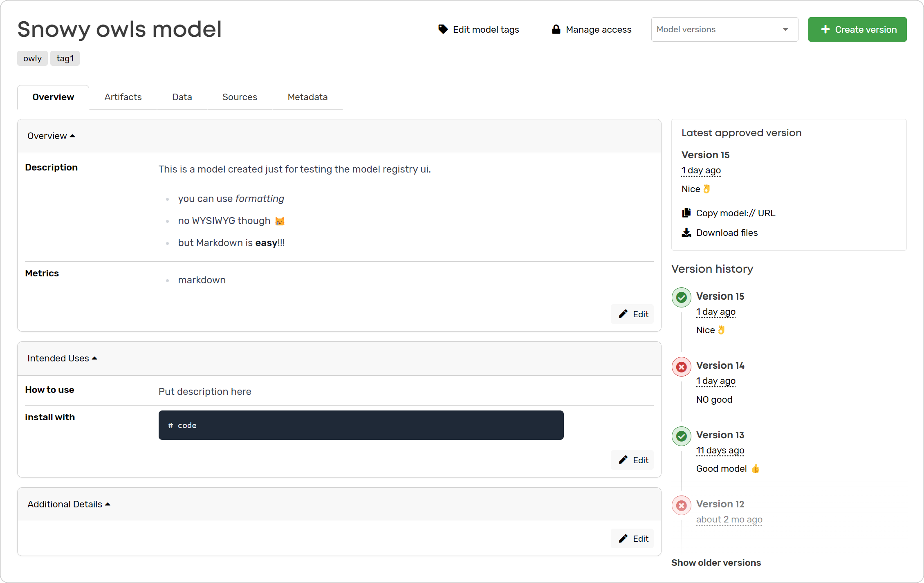Screen dimensions: 924x583
Task: Collapse the Additional Details section
Action: (x=108, y=504)
